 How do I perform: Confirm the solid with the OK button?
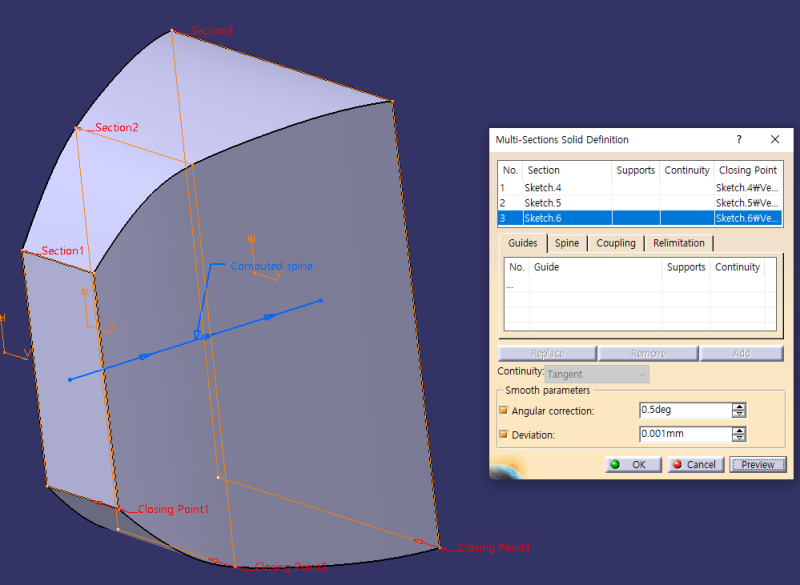coord(632,464)
